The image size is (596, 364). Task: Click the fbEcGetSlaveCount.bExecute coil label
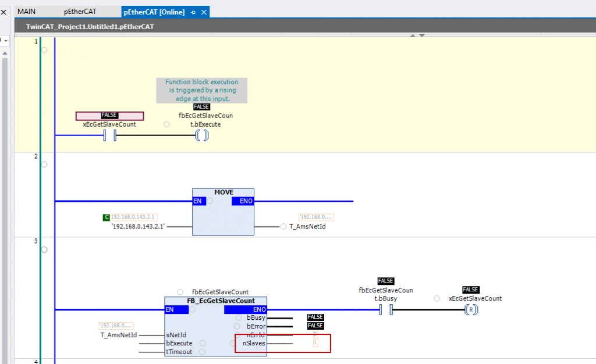pos(205,120)
